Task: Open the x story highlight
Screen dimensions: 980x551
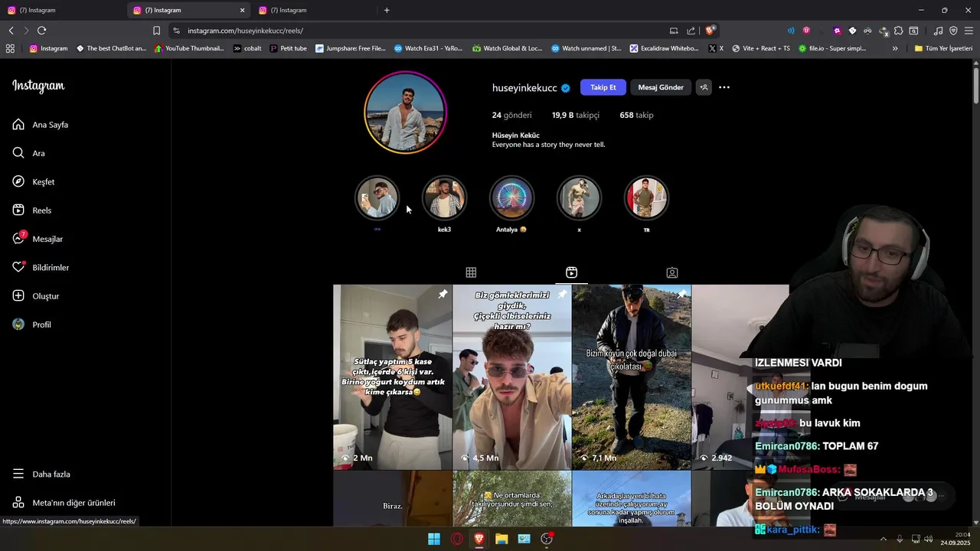Action: (x=579, y=199)
